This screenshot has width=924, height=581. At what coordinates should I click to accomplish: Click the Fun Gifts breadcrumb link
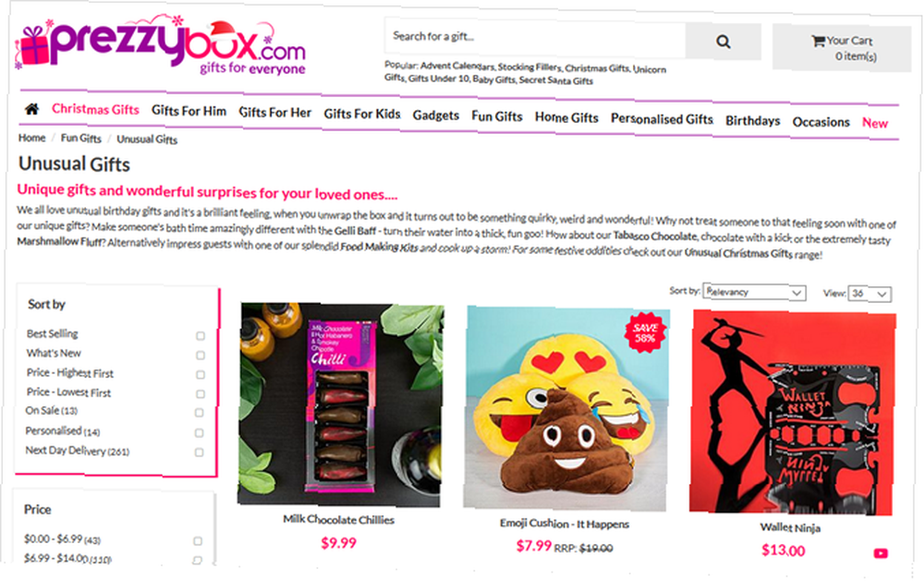point(81,139)
